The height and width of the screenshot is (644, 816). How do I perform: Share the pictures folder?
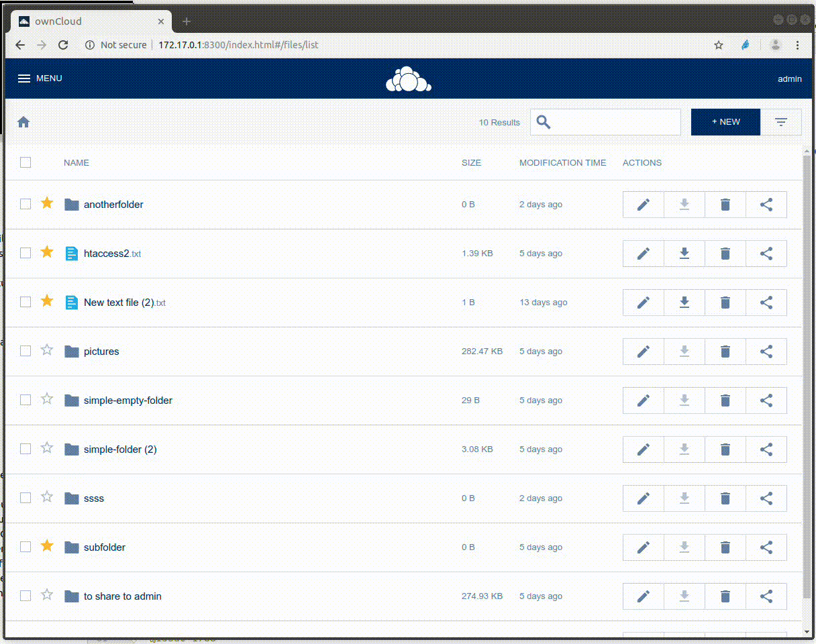click(x=766, y=352)
